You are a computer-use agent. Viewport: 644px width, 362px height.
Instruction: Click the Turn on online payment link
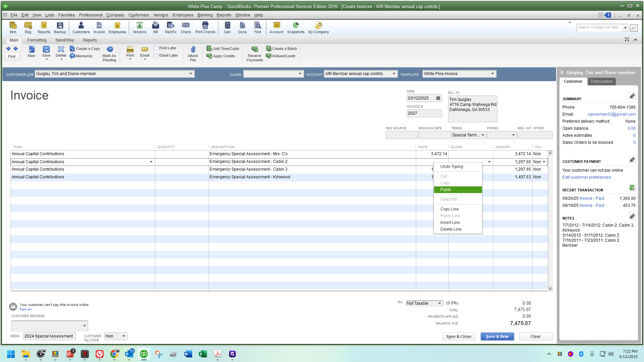coord(25,309)
